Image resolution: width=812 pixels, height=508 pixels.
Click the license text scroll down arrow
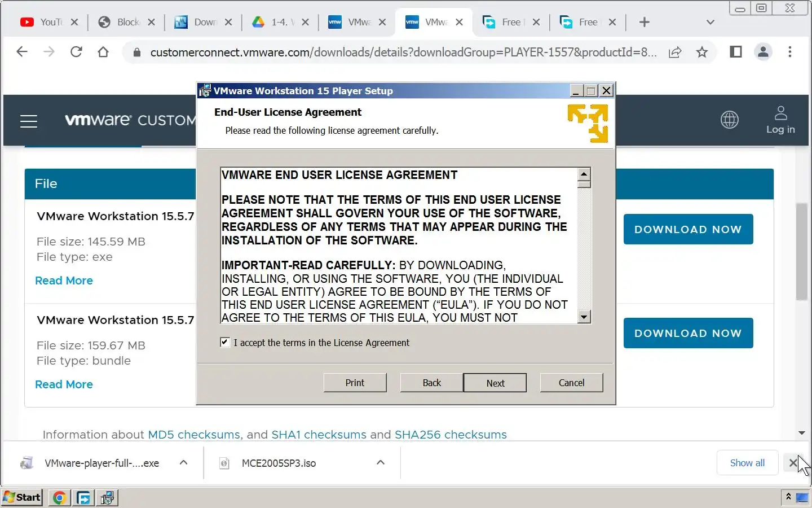point(584,317)
